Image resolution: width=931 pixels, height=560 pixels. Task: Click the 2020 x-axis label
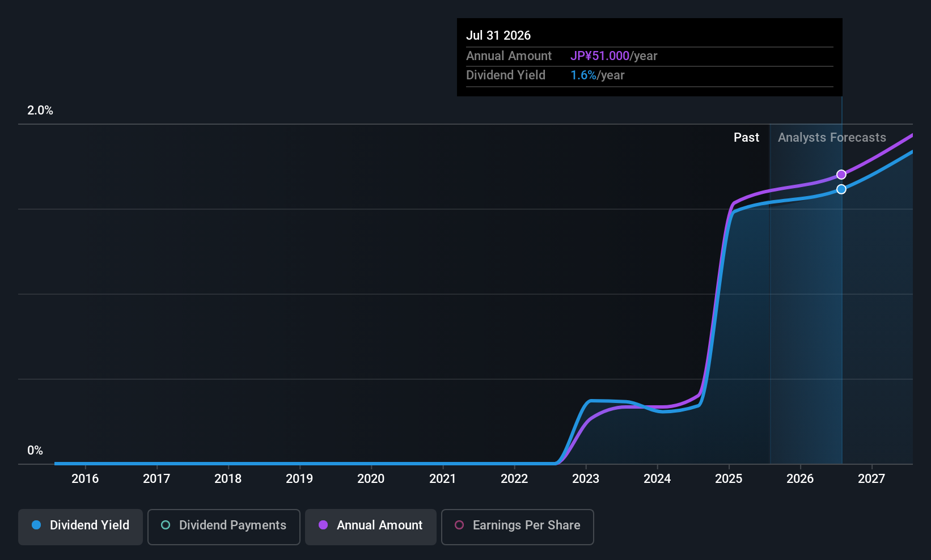point(371,479)
